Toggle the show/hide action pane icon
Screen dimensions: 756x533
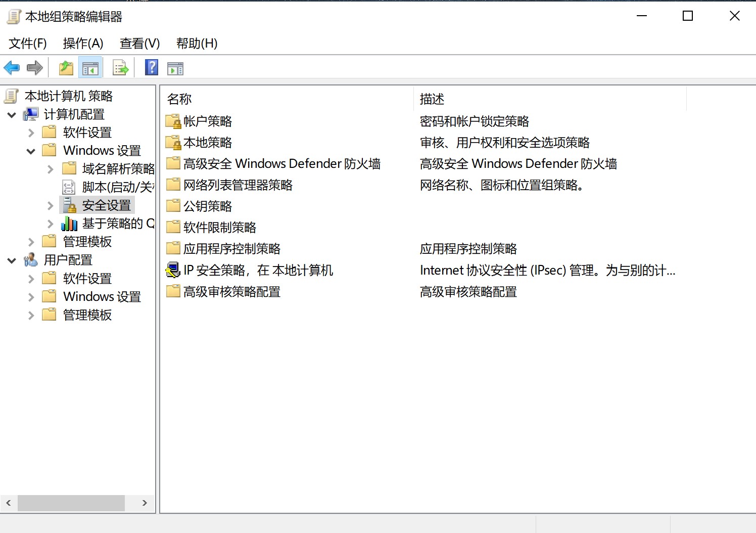click(175, 67)
